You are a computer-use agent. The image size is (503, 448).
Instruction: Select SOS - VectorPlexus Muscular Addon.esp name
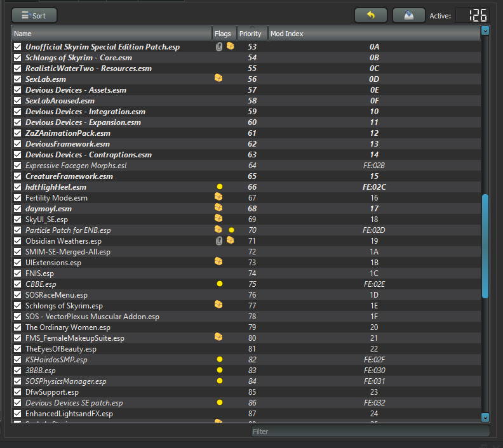(92, 317)
